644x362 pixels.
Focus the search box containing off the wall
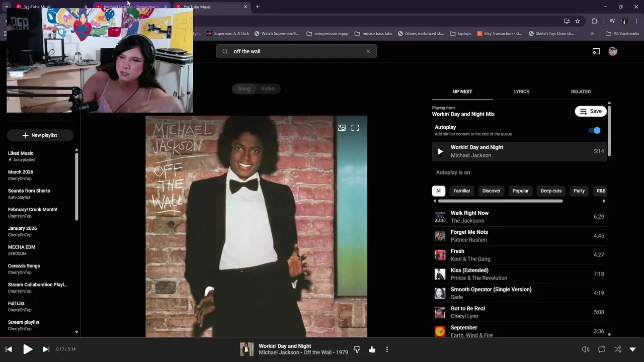pos(296,51)
